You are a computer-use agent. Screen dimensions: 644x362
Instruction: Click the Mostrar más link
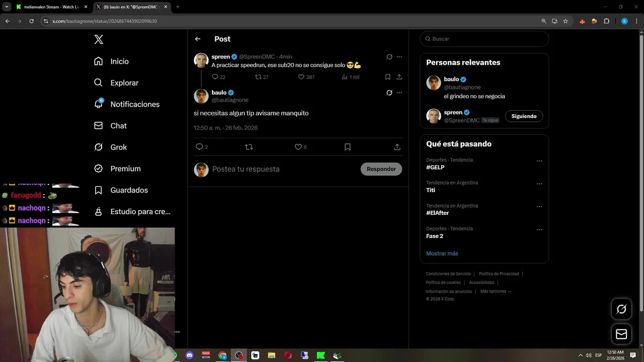442,253
